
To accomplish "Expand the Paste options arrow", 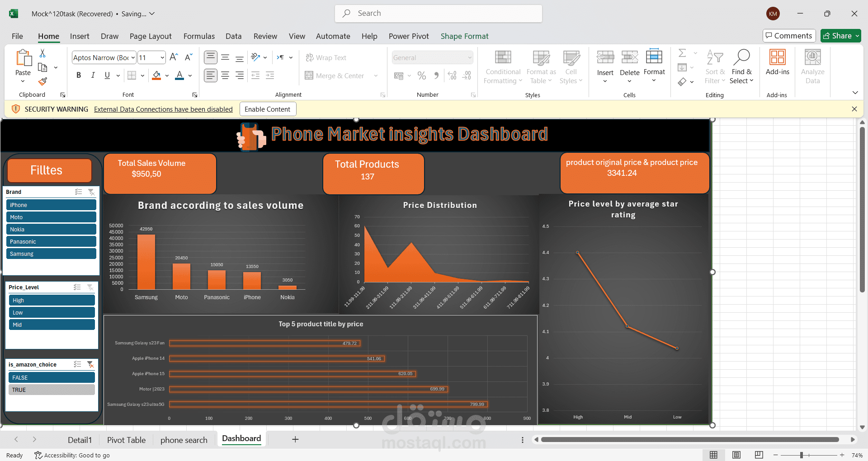I will tap(23, 82).
